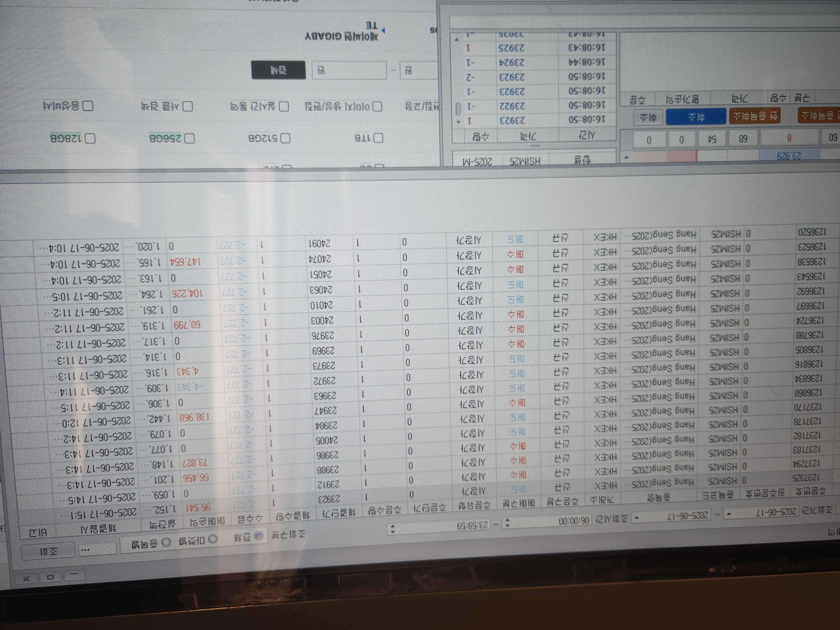Click the black 검색 button on the shopping page
Screen dimensions: 840x630
pyautogui.click(x=278, y=70)
